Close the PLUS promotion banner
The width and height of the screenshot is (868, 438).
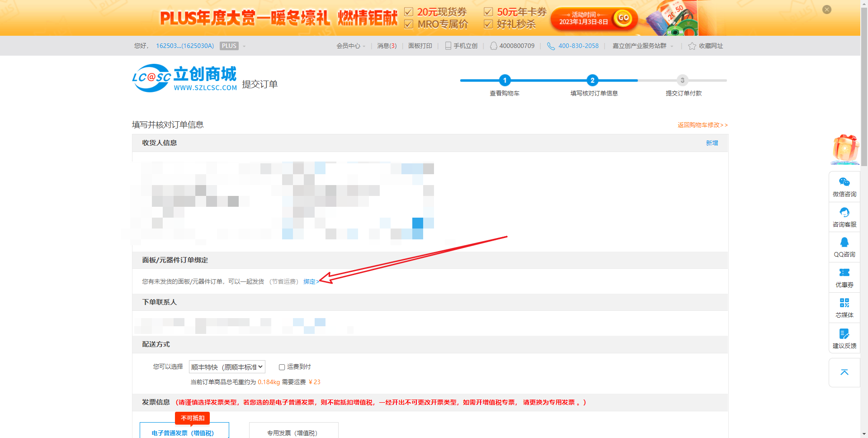[827, 10]
